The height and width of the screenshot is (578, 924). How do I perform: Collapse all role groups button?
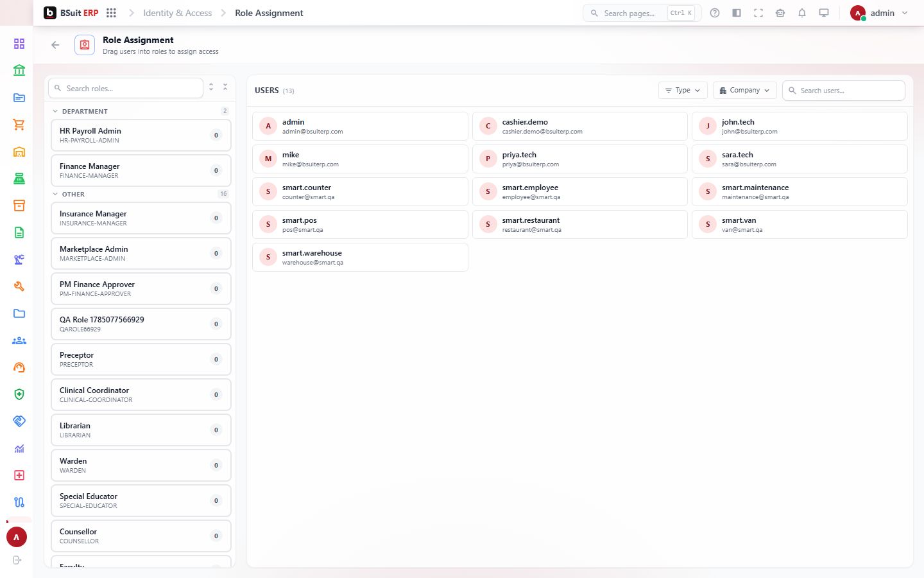tap(225, 87)
